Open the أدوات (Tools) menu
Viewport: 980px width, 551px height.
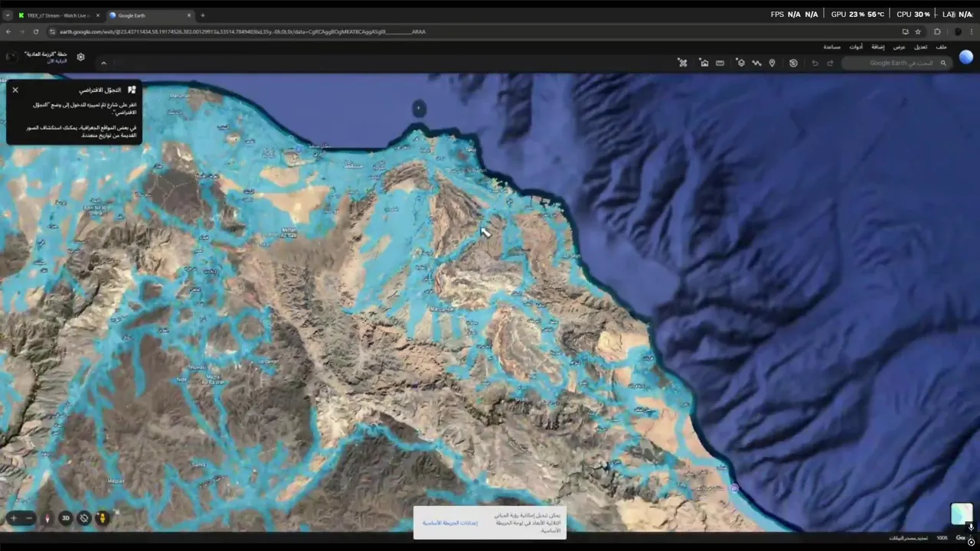click(x=856, y=47)
